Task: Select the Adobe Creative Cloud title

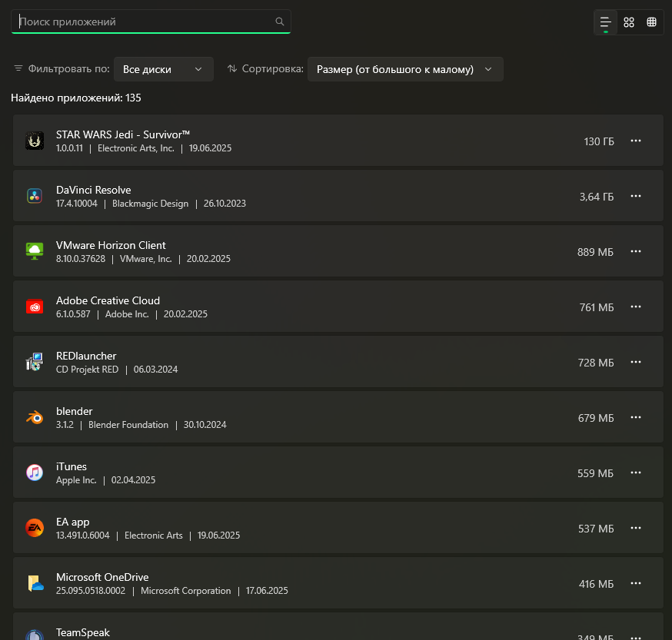Action: 108,300
